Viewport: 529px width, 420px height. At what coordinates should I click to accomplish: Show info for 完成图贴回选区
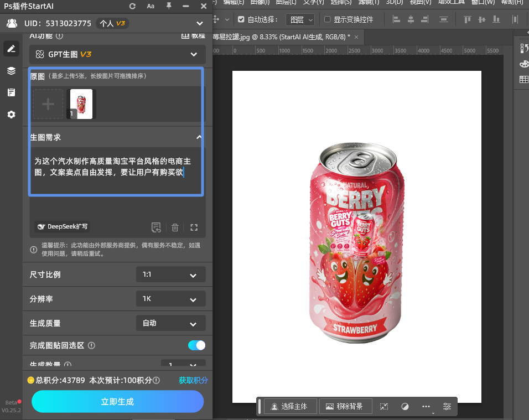click(91, 345)
